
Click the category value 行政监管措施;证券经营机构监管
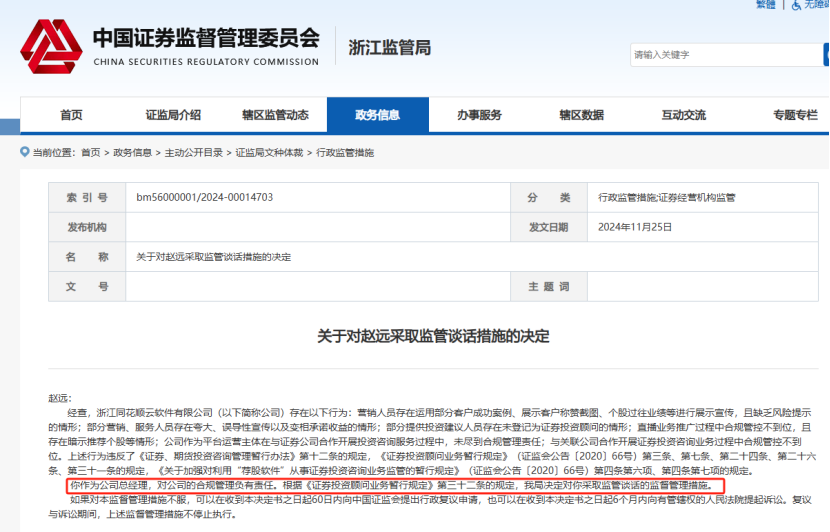click(666, 197)
